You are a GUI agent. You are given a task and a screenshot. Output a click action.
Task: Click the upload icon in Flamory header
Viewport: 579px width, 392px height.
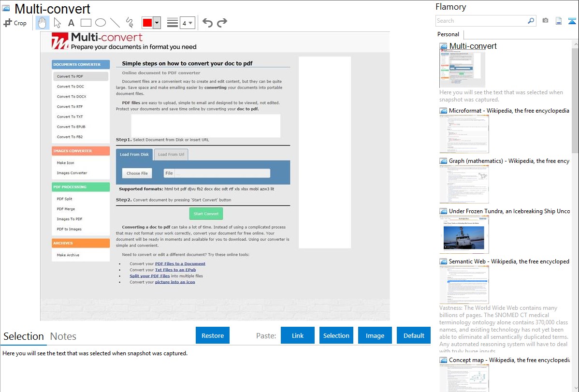tap(572, 21)
